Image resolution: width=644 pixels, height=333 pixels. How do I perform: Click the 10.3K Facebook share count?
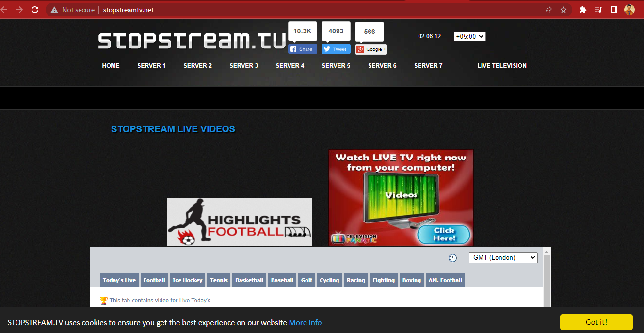coord(302,31)
